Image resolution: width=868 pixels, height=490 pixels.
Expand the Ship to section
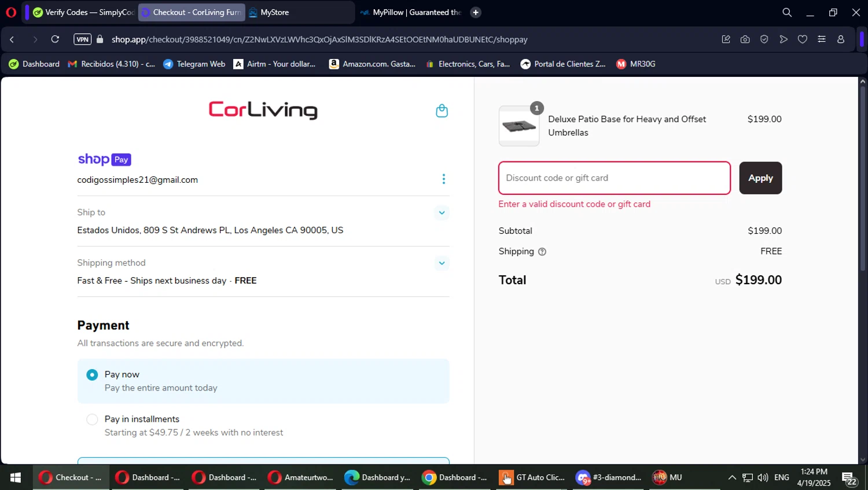442,213
